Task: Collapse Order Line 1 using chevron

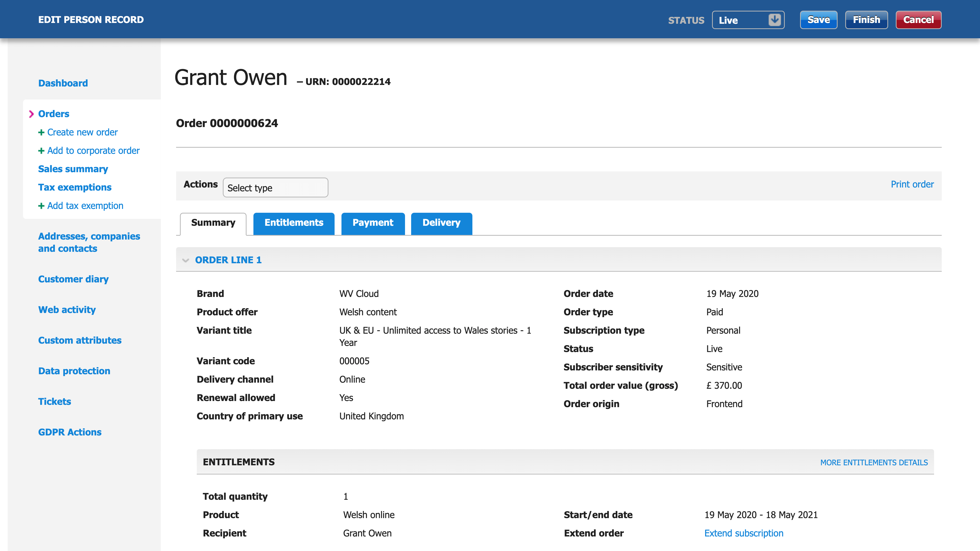Action: pos(186,260)
